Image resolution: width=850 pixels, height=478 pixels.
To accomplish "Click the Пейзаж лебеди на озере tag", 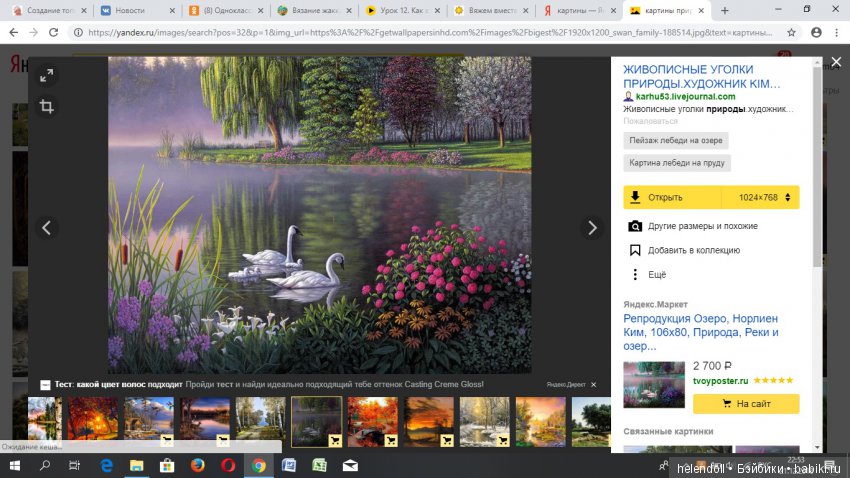I will pos(675,141).
